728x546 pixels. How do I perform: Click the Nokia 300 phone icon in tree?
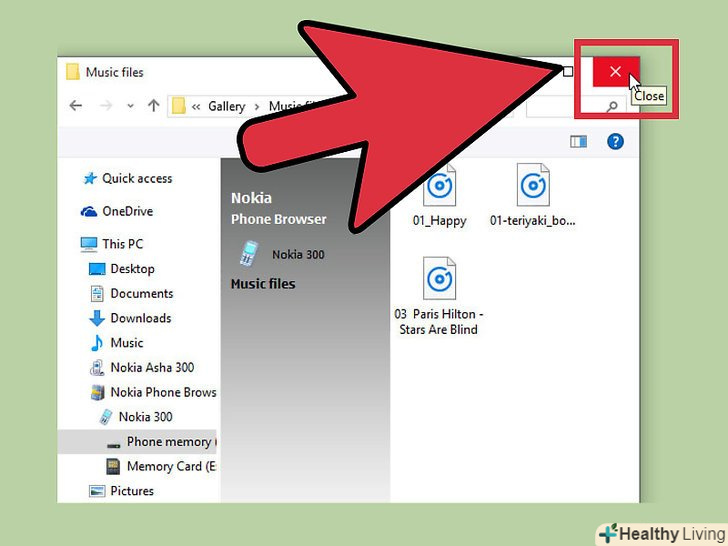click(106, 416)
